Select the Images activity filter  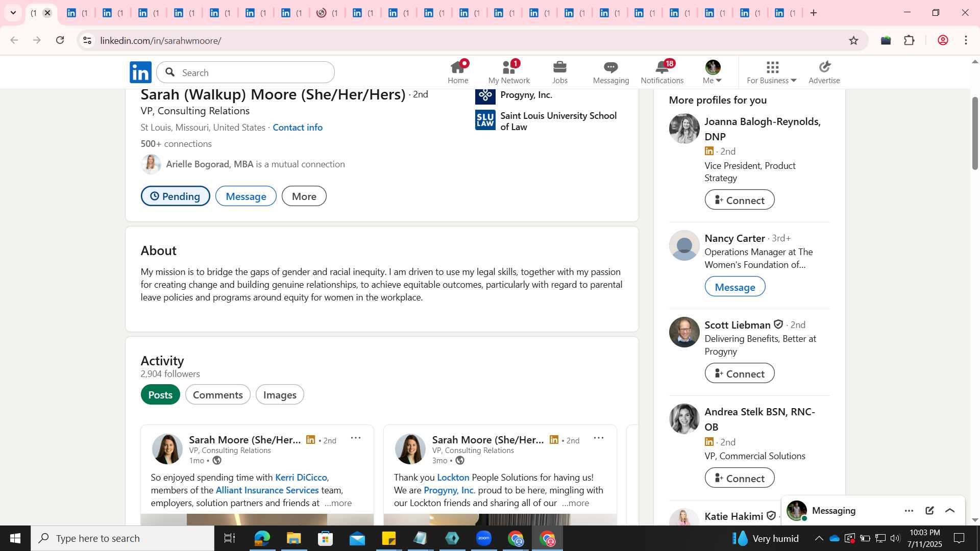point(280,395)
